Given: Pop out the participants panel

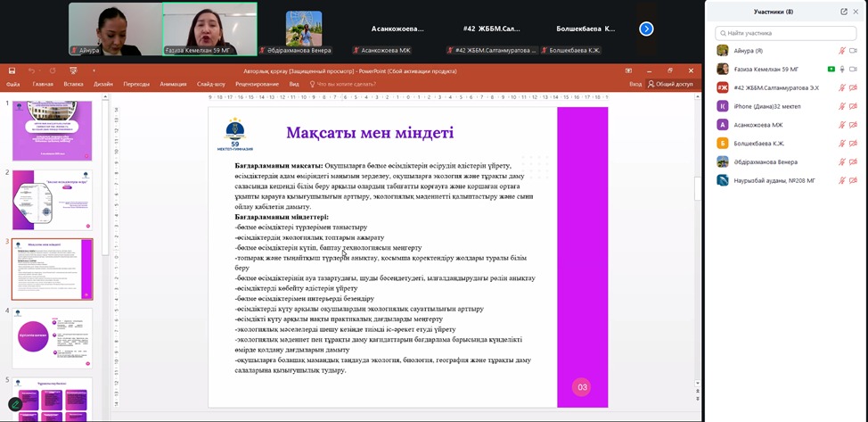Looking at the screenshot, I should tap(843, 12).
